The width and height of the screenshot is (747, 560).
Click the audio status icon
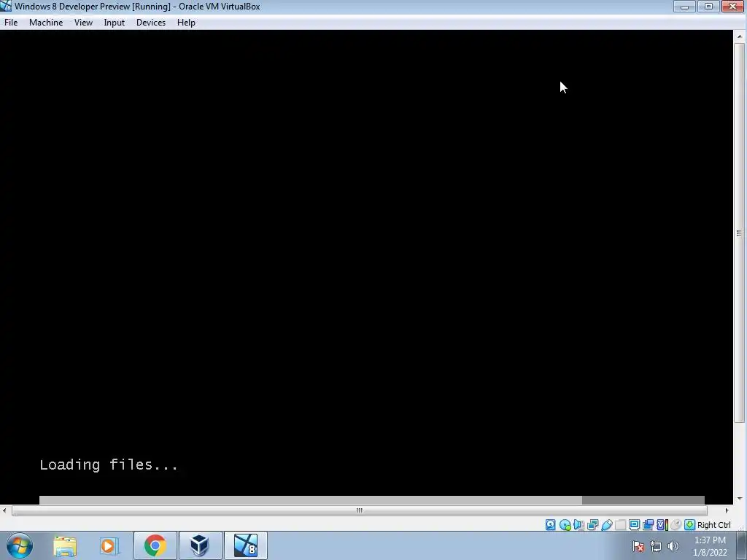pyautogui.click(x=578, y=525)
